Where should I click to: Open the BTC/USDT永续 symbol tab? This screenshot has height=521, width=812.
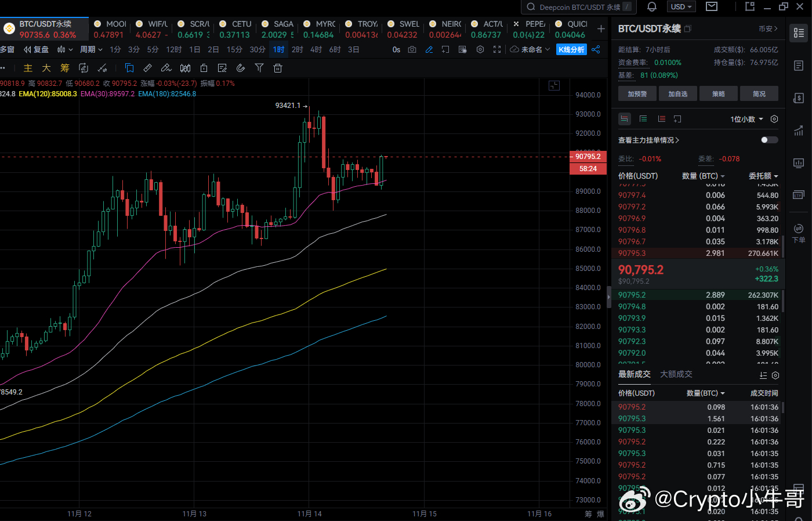pyautogui.click(x=44, y=29)
